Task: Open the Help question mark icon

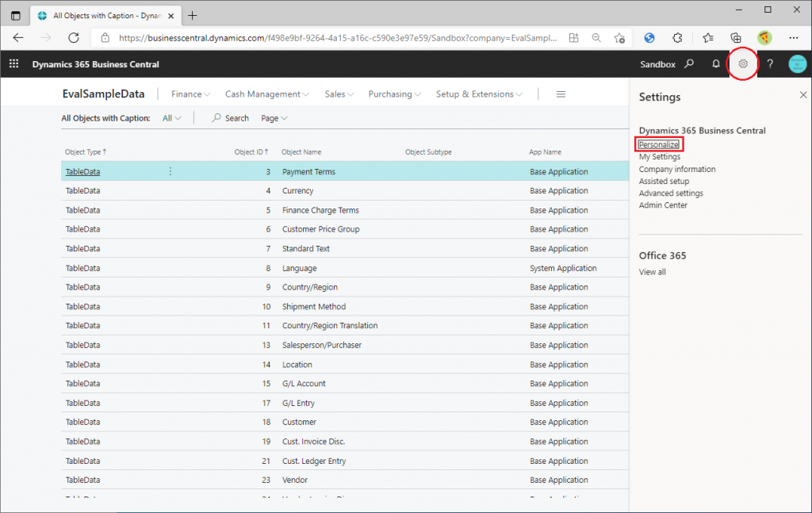Action: tap(770, 63)
